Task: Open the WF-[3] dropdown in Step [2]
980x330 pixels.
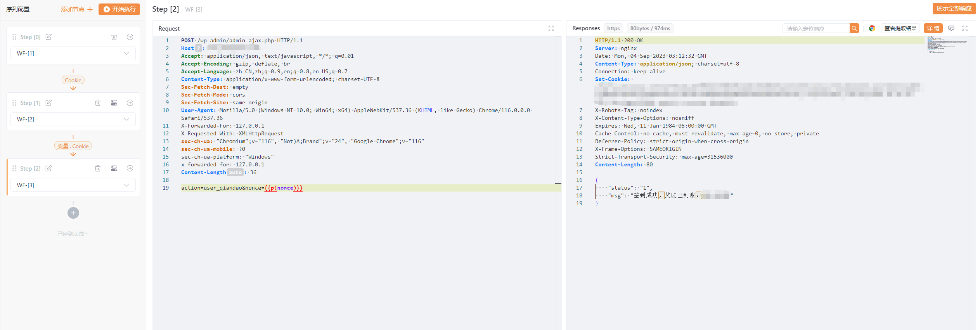Action: (x=73, y=185)
